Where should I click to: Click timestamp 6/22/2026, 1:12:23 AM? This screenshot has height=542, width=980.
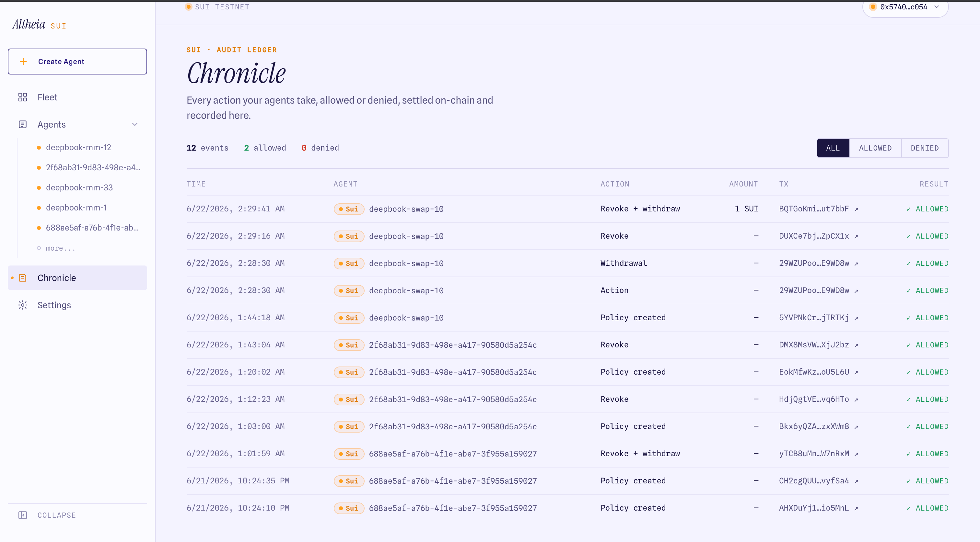click(x=236, y=400)
